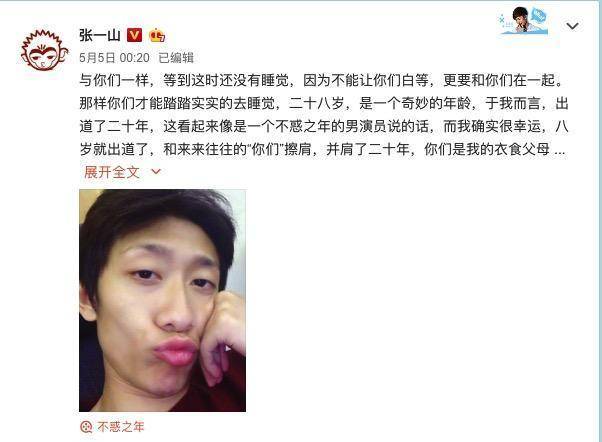Click the trailing ellipsis after 衣食父母
The width and height of the screenshot is (602, 442).
(559, 151)
